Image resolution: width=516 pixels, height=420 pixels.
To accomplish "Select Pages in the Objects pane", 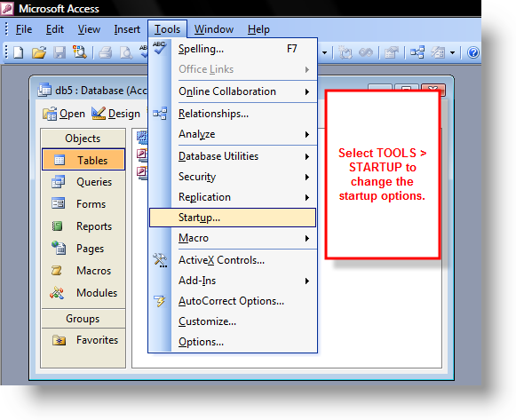I will (83, 249).
